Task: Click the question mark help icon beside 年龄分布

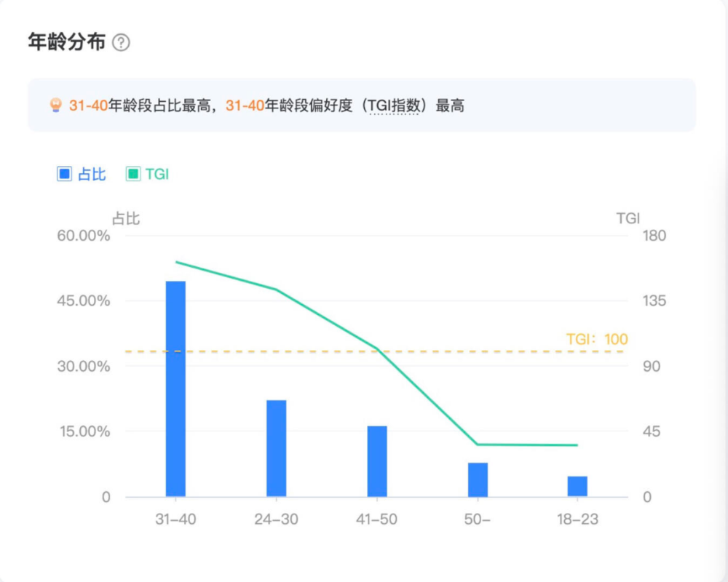Action: 122,43
